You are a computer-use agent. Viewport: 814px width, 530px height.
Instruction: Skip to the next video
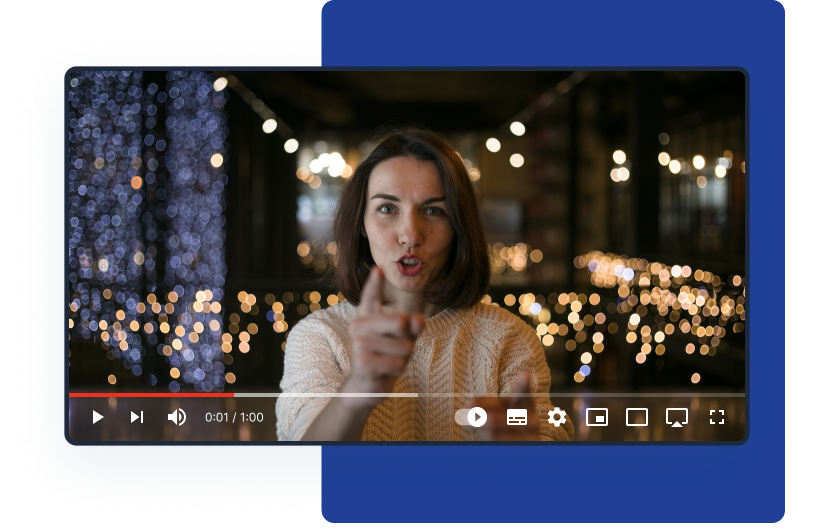coord(137,417)
